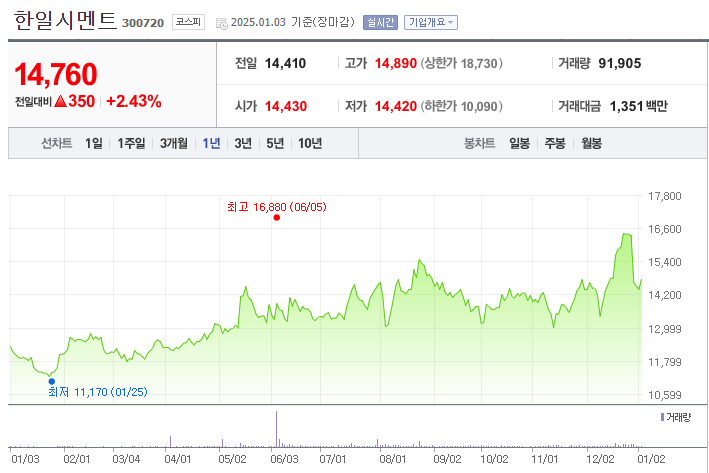Select the 1년 line chart tab
Viewport: 709px width, 473px height.
click(211, 143)
